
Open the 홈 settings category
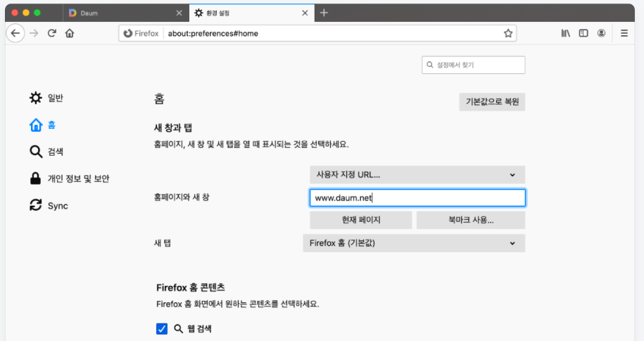(x=43, y=125)
